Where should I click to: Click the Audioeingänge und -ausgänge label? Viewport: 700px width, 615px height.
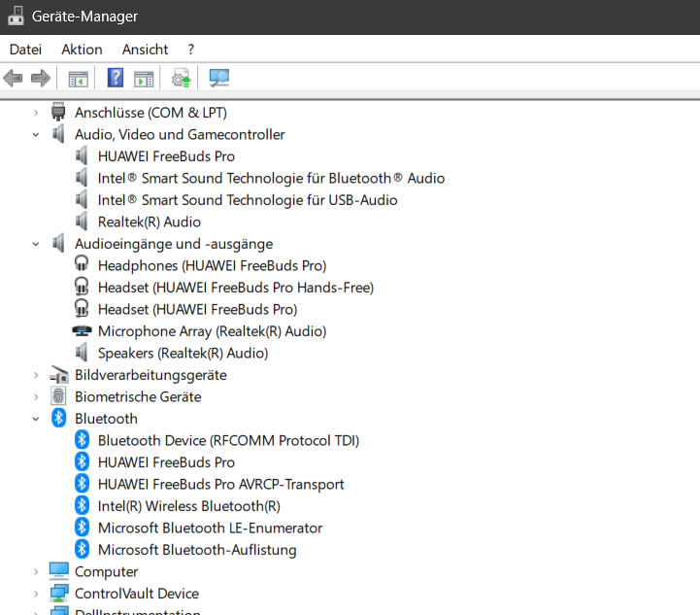174,244
